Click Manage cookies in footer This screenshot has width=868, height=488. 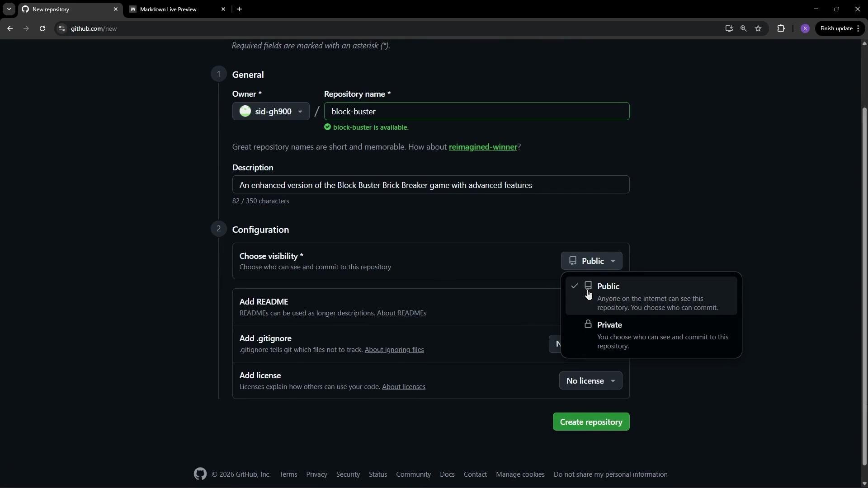click(520, 474)
